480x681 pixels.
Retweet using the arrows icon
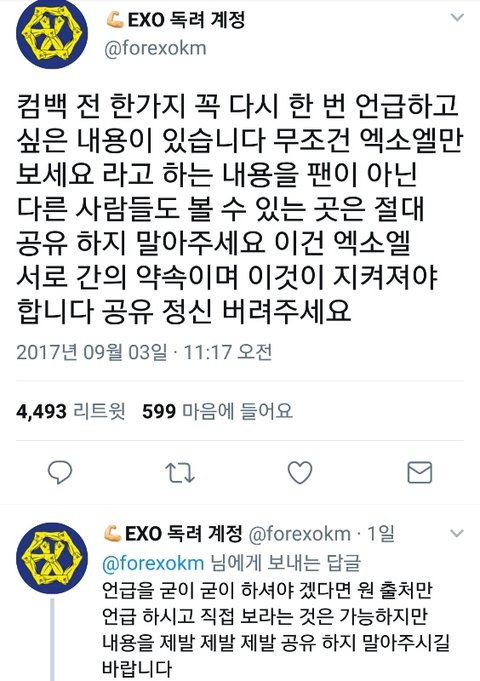click(x=180, y=473)
